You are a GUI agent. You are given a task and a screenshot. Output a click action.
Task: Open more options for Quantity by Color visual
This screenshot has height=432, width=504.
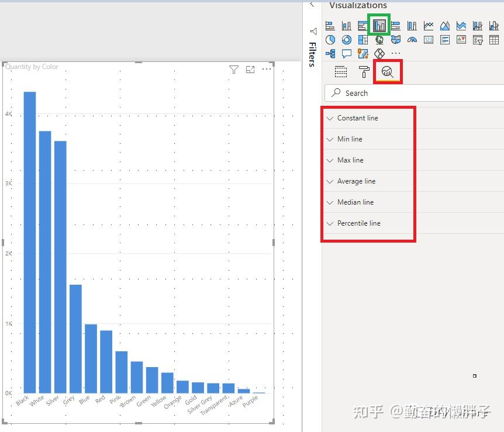[x=267, y=69]
